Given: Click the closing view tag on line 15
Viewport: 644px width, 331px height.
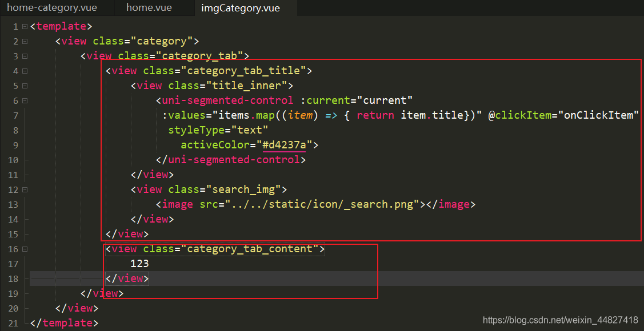Looking at the screenshot, I should 127,234.
